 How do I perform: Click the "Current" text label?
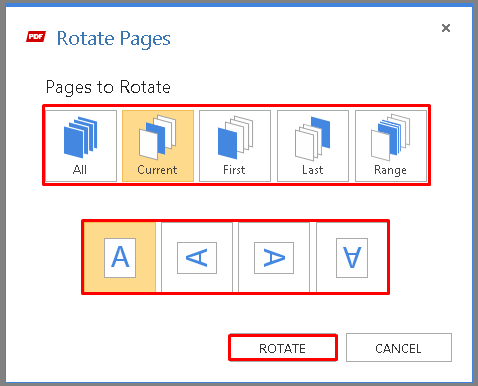point(157,170)
